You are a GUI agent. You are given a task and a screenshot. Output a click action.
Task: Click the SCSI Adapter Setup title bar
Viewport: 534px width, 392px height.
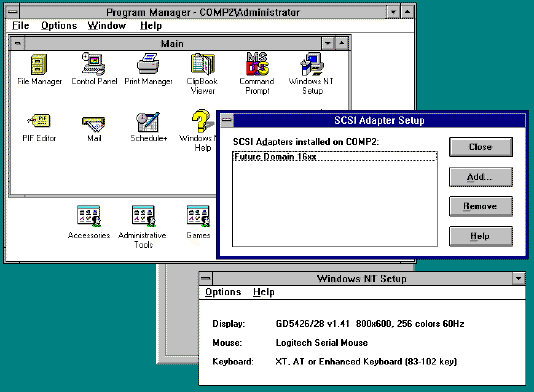(379, 120)
